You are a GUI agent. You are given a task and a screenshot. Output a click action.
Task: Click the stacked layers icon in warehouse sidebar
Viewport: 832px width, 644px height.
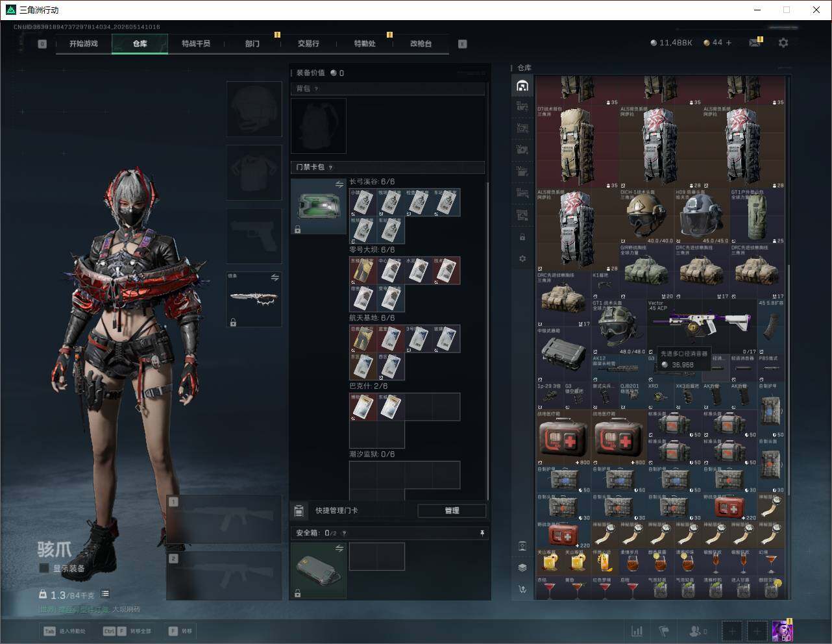click(522, 567)
